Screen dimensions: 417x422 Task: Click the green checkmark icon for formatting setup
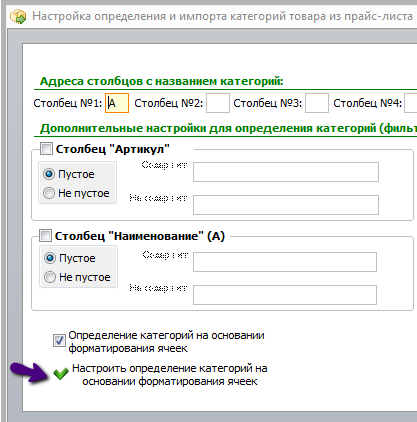(x=60, y=374)
